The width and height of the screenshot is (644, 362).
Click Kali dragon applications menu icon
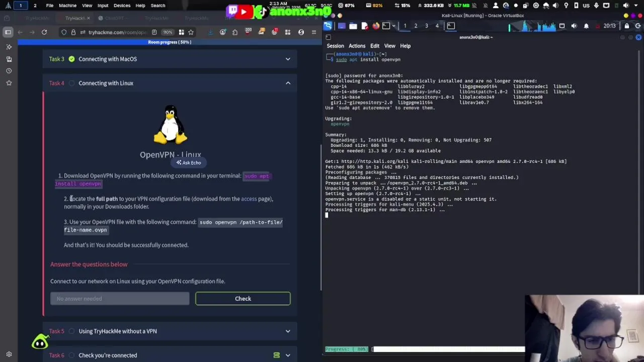coord(328,26)
